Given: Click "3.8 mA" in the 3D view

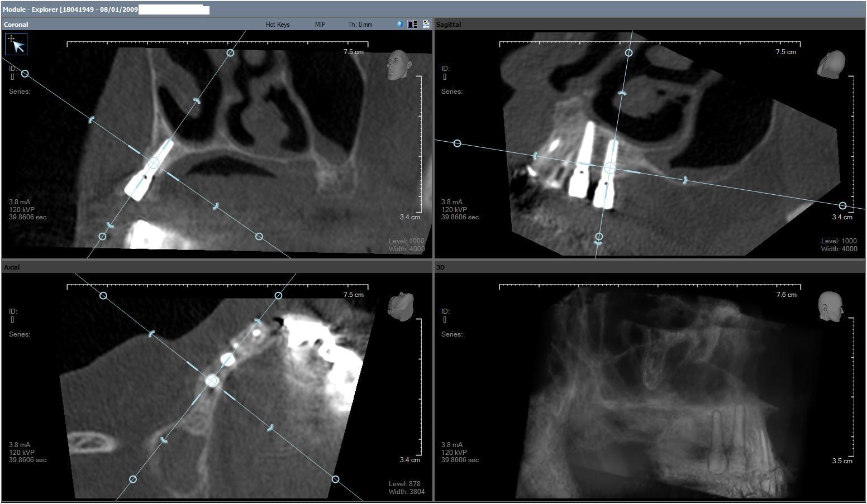Looking at the screenshot, I should [452, 445].
